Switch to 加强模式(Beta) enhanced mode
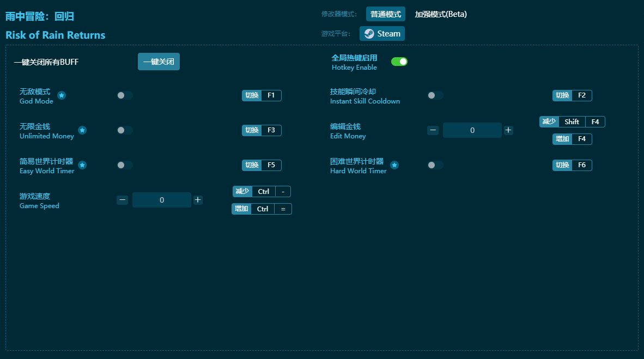The width and height of the screenshot is (644, 359). point(441,14)
